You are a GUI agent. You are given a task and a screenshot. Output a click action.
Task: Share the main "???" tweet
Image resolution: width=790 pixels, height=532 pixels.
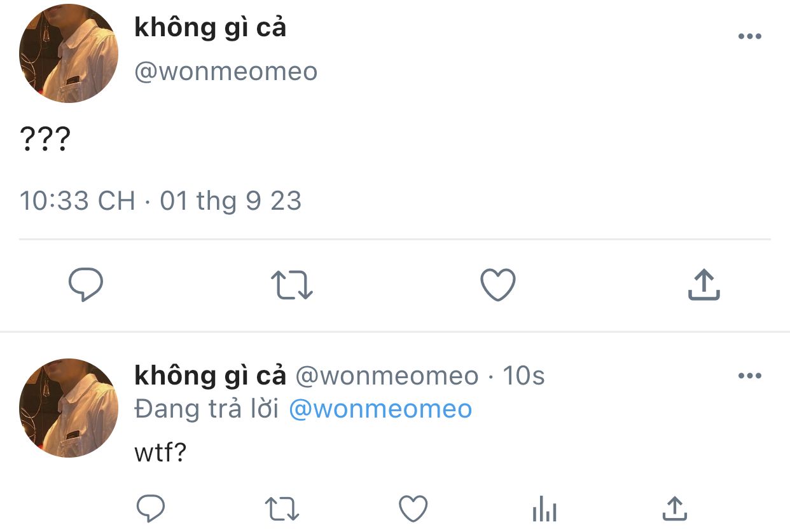[x=703, y=285]
